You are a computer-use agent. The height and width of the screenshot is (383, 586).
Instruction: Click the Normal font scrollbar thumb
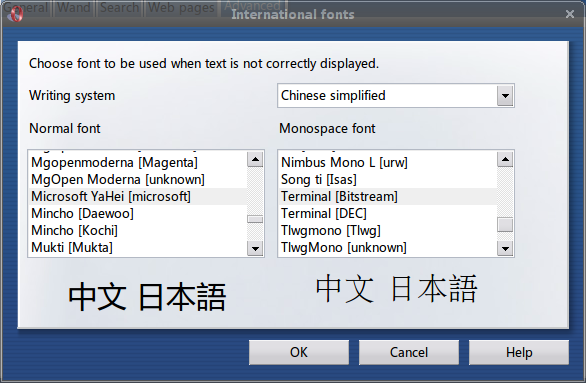pyautogui.click(x=255, y=219)
